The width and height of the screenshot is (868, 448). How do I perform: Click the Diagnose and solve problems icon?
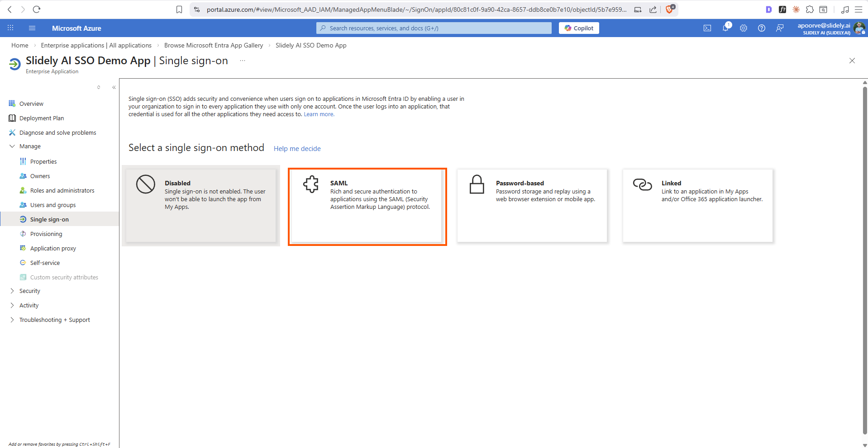[12, 132]
